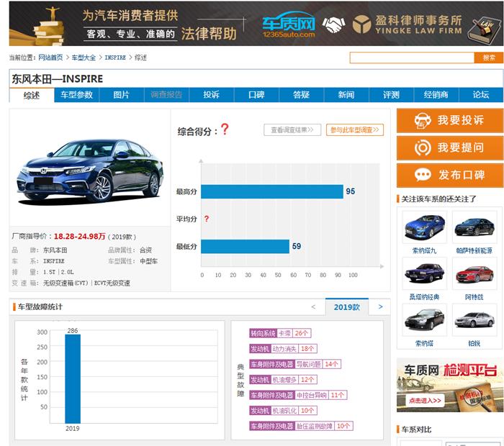Click the 转向系统 卡滞 26个 fault tag
This screenshot has width=504, height=446.
(280, 333)
